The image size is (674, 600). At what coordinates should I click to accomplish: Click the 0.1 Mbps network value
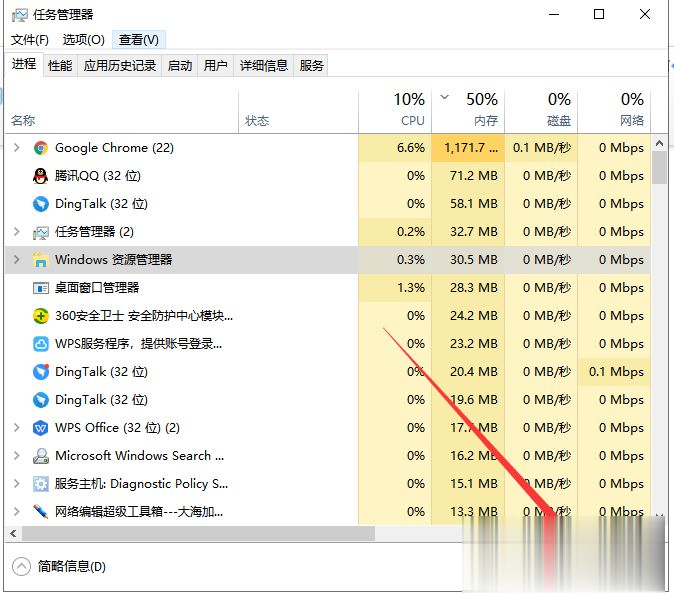pos(616,372)
